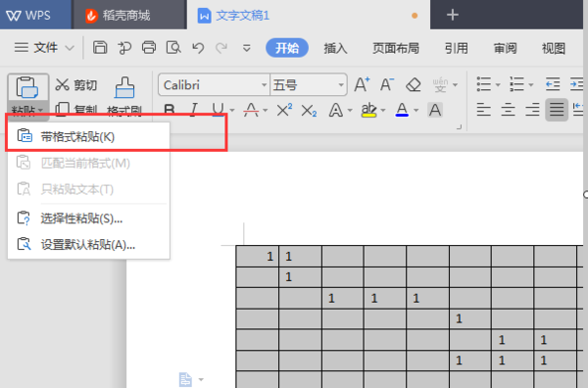Image resolution: width=588 pixels, height=388 pixels.
Task: Open the 五号 font size dropdown
Action: click(341, 85)
